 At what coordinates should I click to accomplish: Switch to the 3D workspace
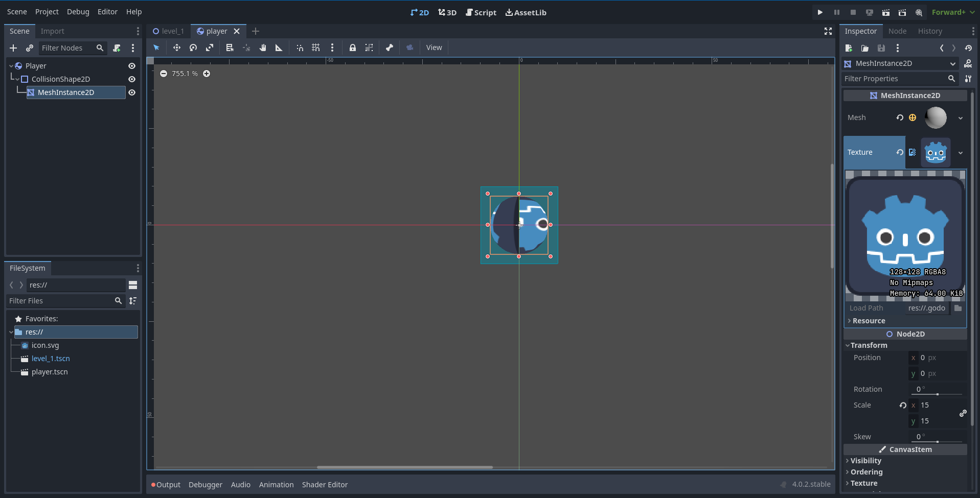tap(447, 12)
